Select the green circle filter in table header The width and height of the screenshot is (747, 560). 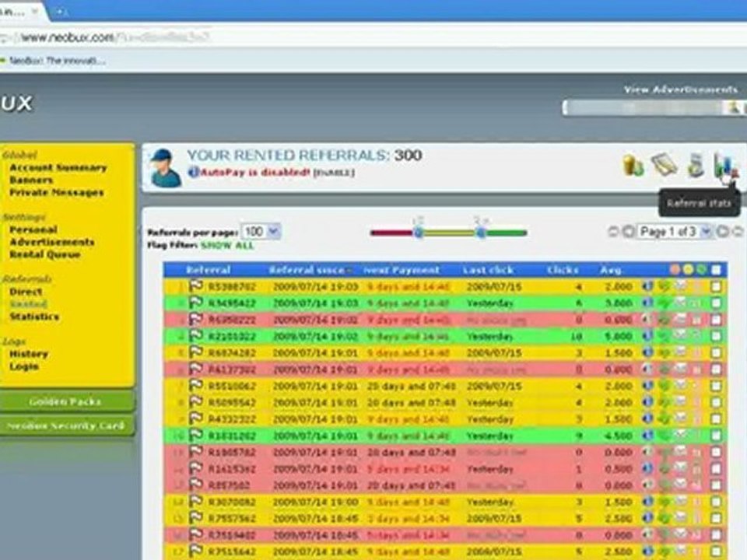[x=701, y=270]
